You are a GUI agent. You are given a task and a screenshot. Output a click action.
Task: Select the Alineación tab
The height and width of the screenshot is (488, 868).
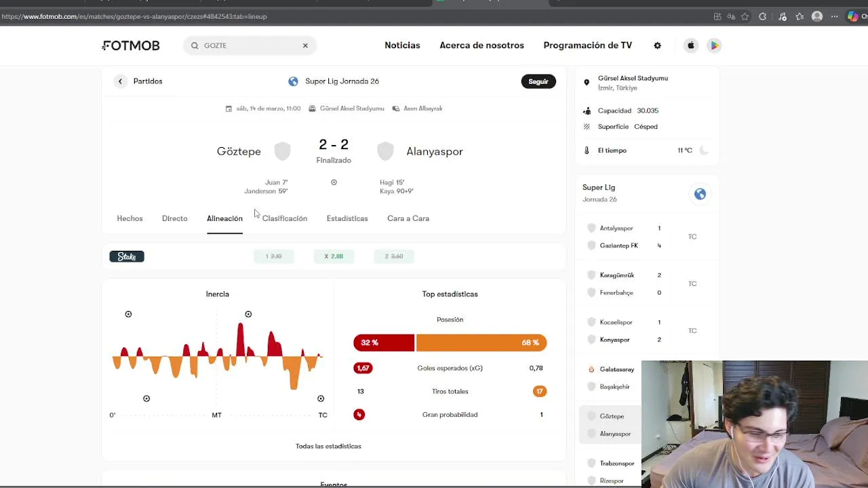tap(224, 218)
